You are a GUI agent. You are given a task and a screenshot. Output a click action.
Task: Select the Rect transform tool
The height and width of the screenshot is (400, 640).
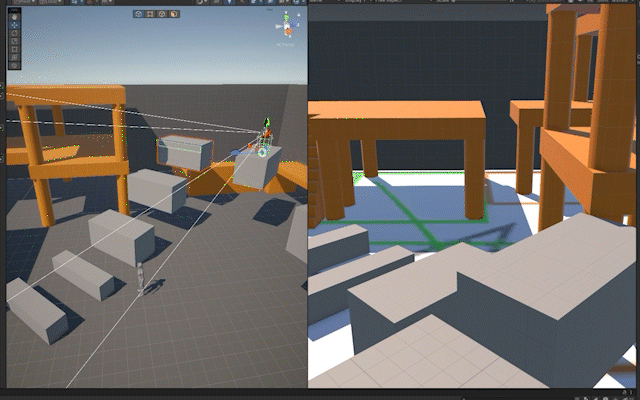[x=15, y=49]
